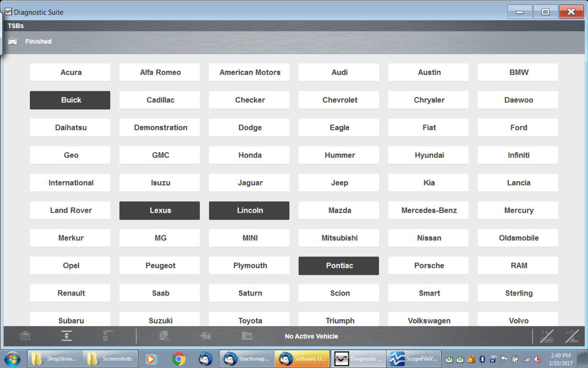This screenshot has width=588, height=368.
Task: Click the folder icon in bottom toolbar
Action: (x=247, y=336)
